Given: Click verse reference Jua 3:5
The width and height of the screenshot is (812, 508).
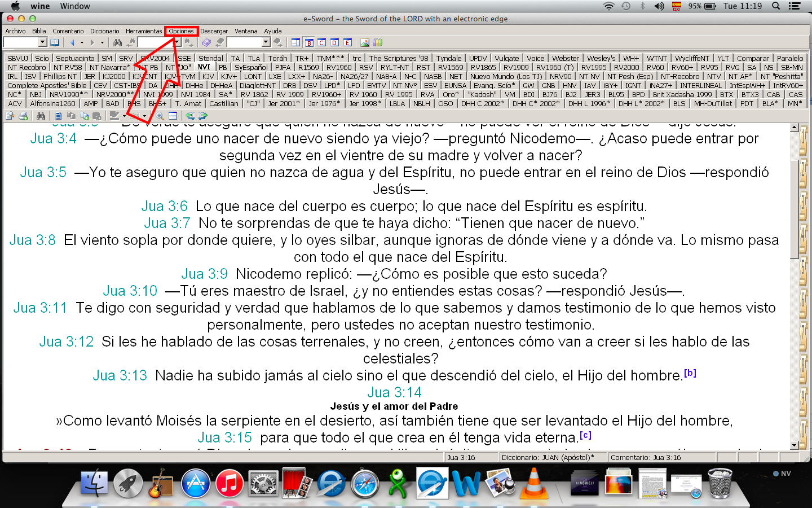Looking at the screenshot, I should click(x=43, y=172).
